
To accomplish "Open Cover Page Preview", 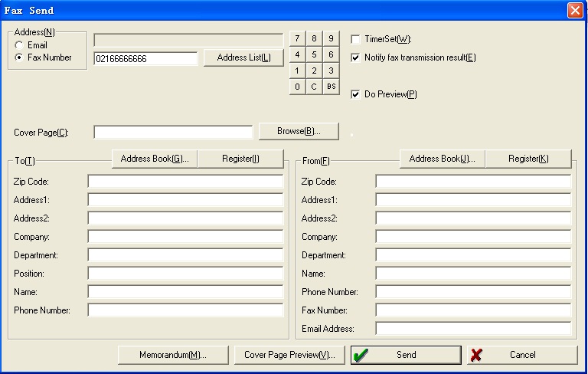I will (289, 355).
